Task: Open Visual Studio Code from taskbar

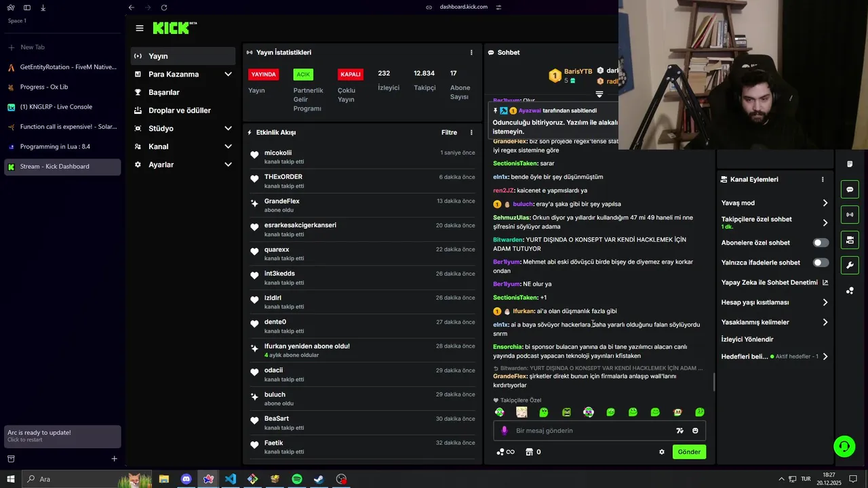Action: (231, 479)
